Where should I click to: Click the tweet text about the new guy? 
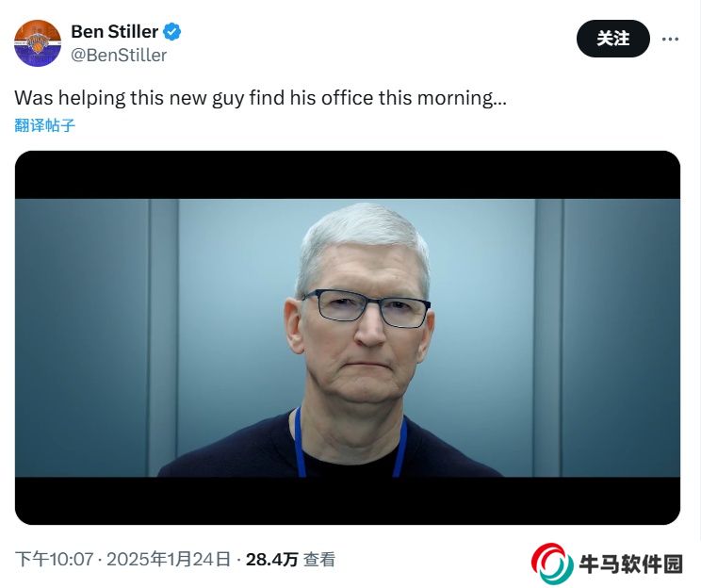[260, 98]
